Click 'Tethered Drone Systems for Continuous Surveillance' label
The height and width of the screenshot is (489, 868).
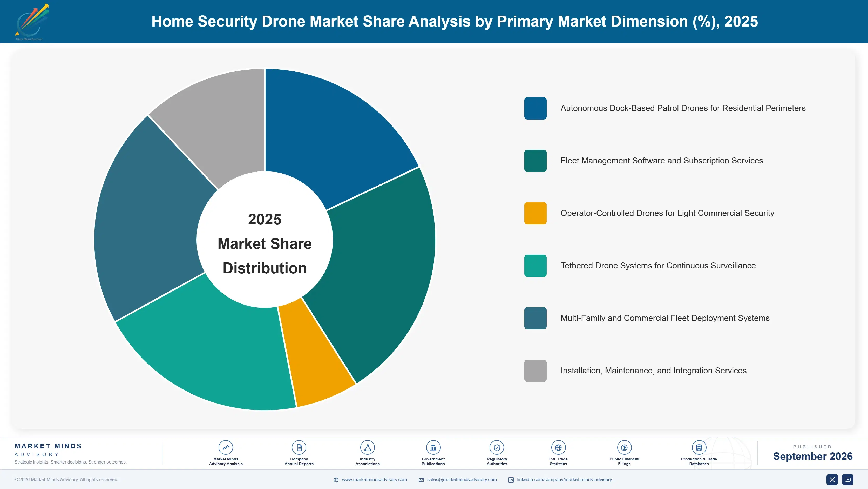pos(658,266)
